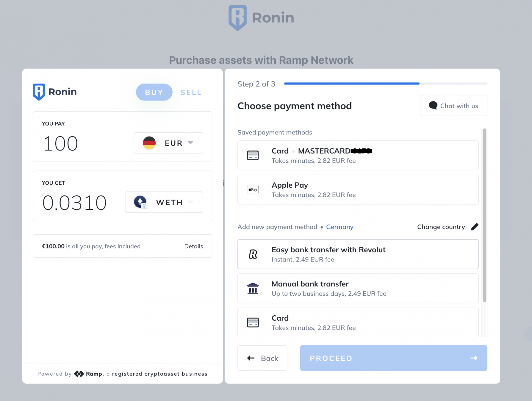Click the Chat with us speech bubble icon
532x401 pixels.
(433, 105)
